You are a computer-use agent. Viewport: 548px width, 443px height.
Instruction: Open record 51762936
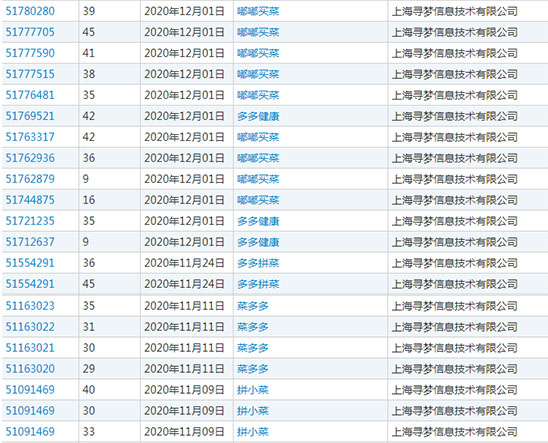coord(30,158)
